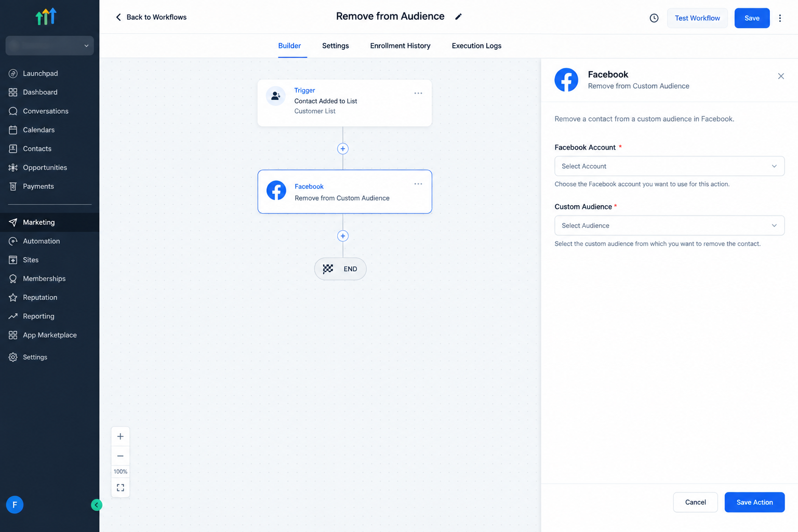Click the 100% zoom level indicator
This screenshot has height=532, width=798.
[121, 472]
